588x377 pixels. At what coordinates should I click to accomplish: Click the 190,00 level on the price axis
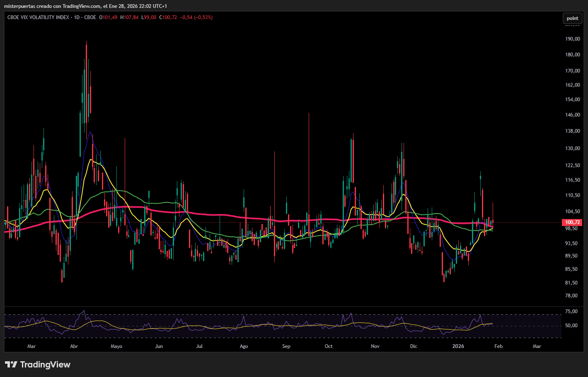(573, 39)
